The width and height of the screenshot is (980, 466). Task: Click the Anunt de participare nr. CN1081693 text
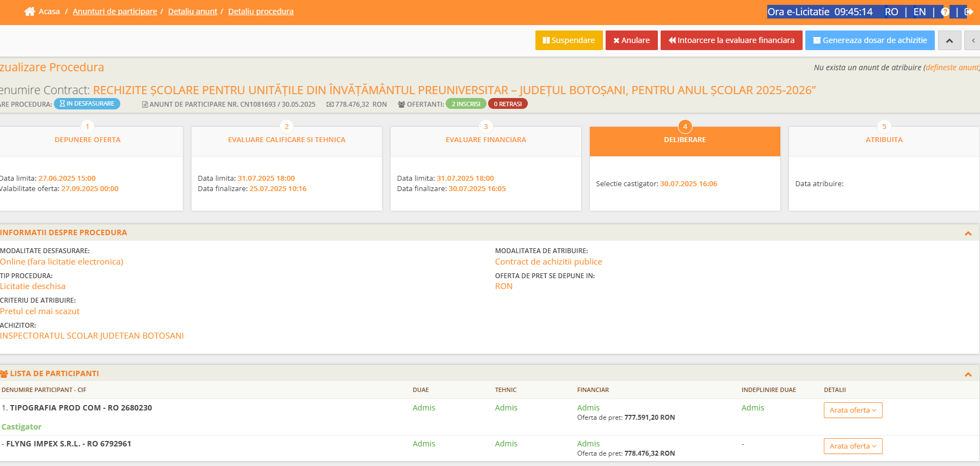(x=232, y=104)
